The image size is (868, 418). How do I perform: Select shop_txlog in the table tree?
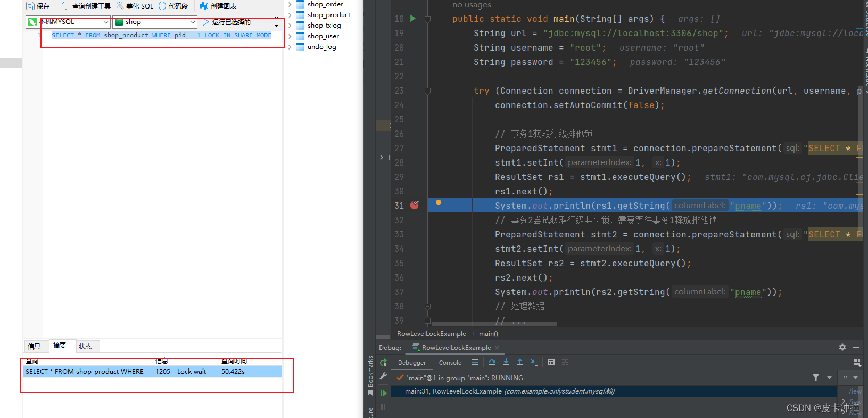324,26
